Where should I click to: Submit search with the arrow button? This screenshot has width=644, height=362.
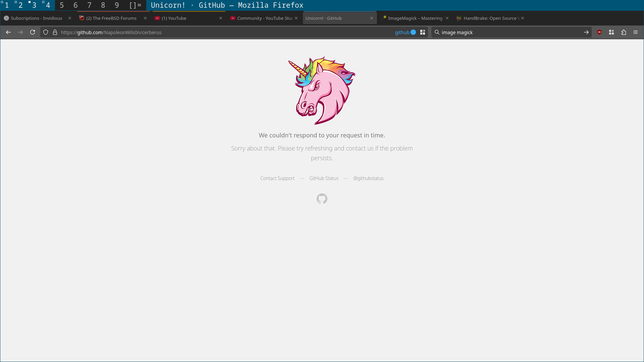click(x=586, y=32)
